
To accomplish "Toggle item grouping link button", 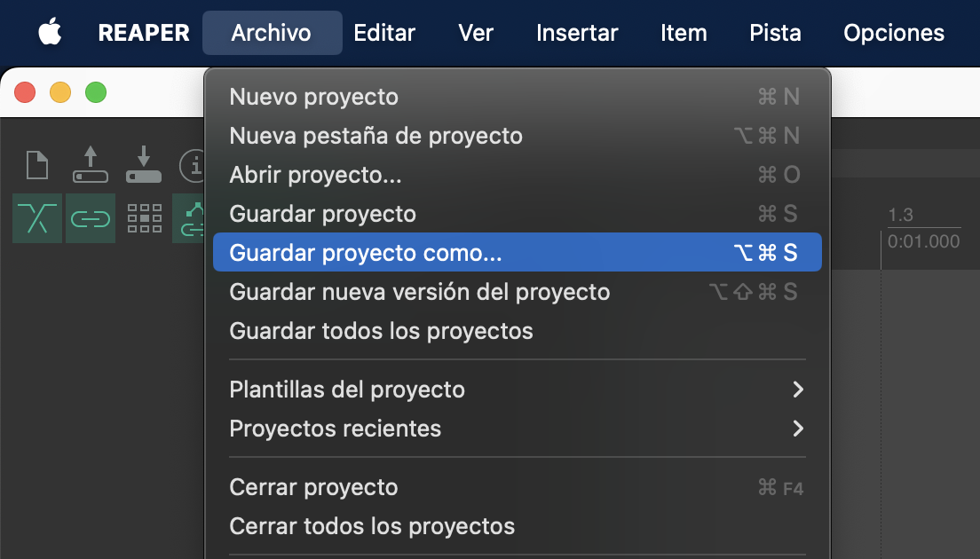I will click(91, 218).
